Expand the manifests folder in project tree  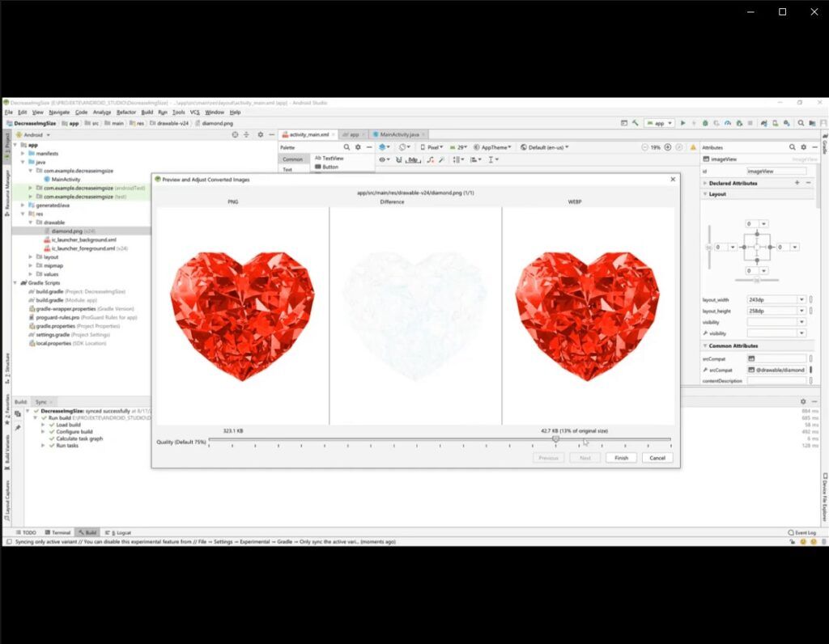pyautogui.click(x=23, y=153)
